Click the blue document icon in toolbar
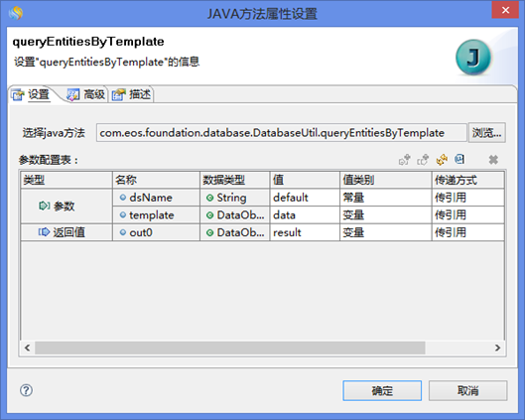Image resolution: width=525 pixels, height=420 pixels. tap(459, 159)
